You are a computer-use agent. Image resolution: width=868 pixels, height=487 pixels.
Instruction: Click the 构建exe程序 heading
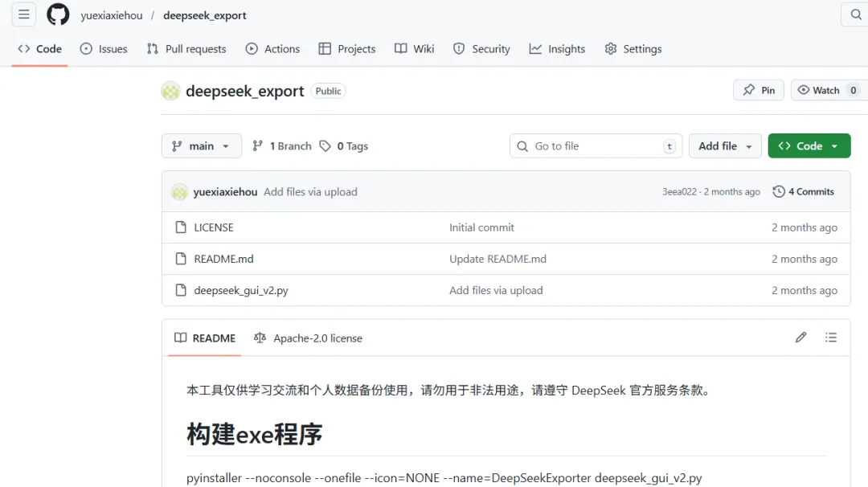click(254, 435)
